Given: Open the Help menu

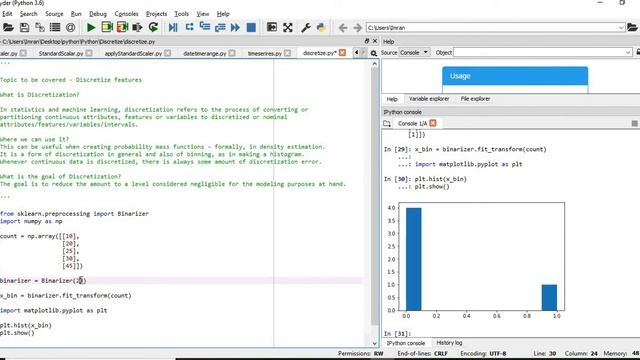Looking at the screenshot, I should coord(223,14).
